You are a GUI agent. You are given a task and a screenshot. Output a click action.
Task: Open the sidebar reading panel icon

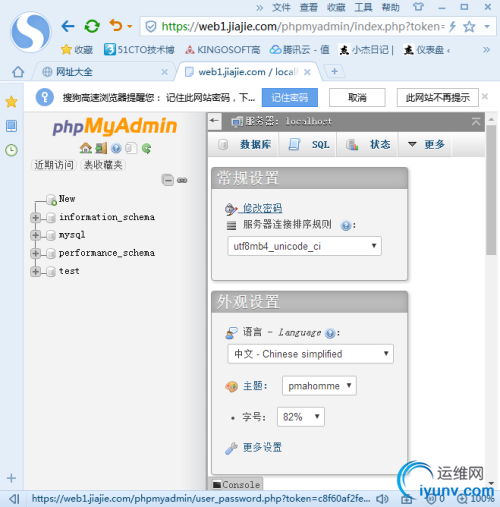pos(11,126)
